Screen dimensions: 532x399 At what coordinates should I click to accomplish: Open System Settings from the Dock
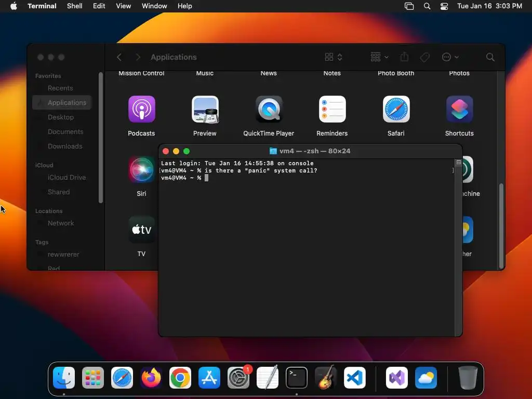tap(238, 377)
